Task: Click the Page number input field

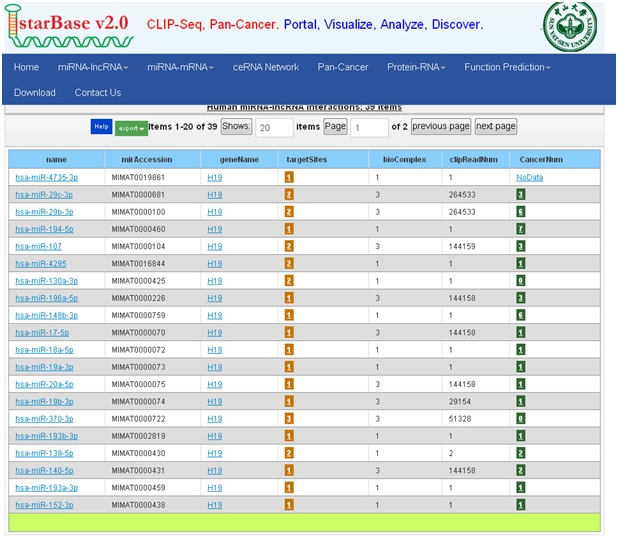Action: pos(369,127)
